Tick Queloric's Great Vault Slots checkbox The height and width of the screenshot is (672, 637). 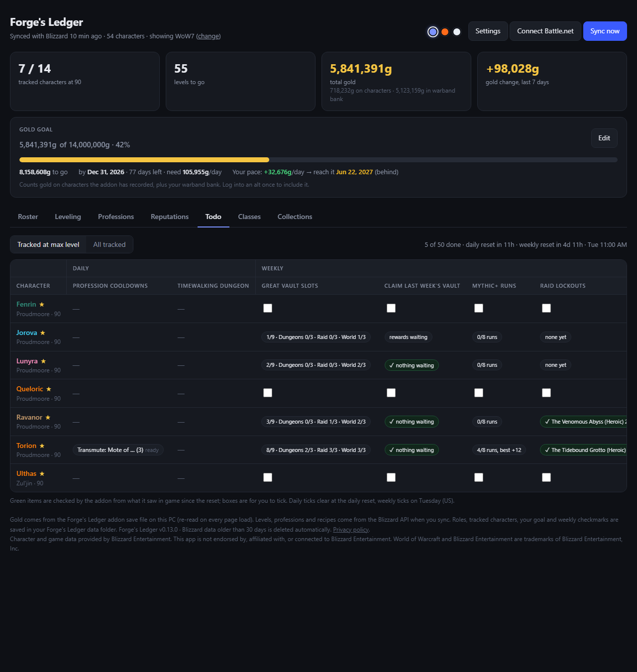pyautogui.click(x=268, y=393)
